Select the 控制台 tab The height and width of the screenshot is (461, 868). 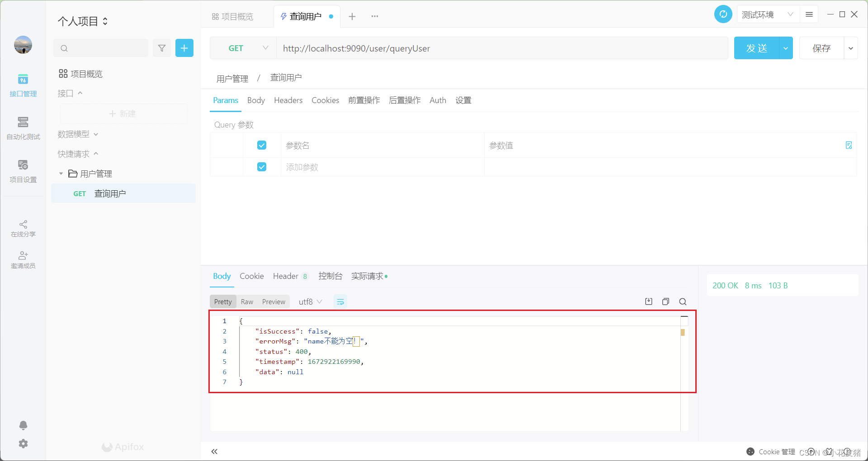click(x=330, y=276)
